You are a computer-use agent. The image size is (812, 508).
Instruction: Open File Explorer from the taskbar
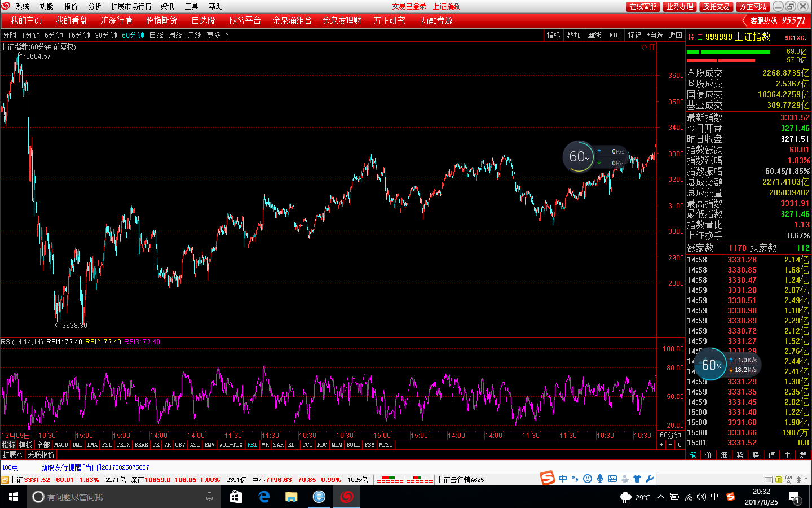(291, 497)
